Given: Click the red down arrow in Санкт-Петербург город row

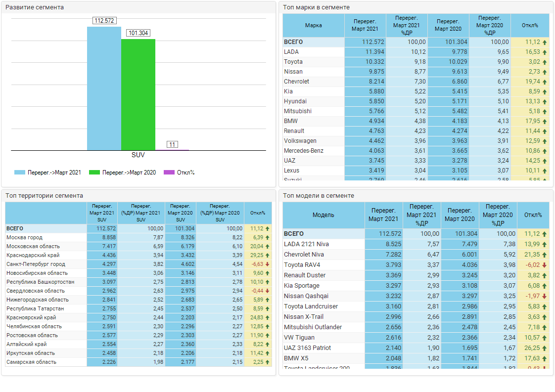Looking at the screenshot, I should 268,264.
